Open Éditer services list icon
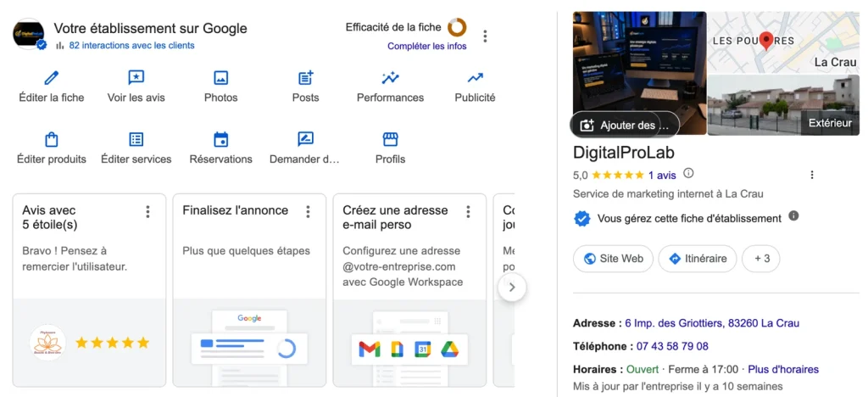Image resolution: width=868 pixels, height=397 pixels. click(x=136, y=139)
